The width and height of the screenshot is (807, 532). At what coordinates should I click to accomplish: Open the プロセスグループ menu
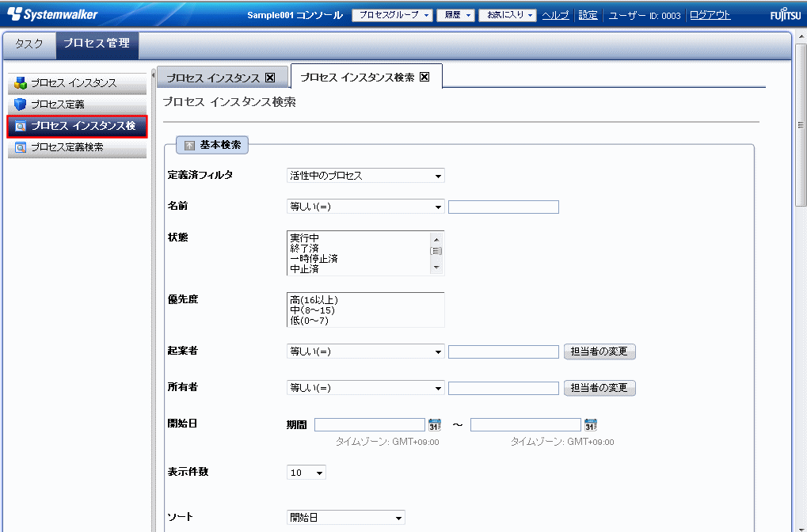[x=392, y=15]
